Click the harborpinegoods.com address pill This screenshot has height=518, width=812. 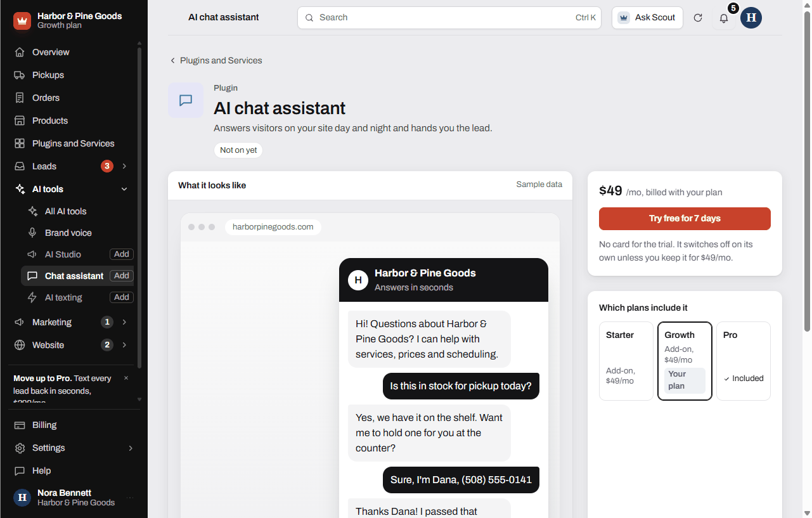point(273,227)
